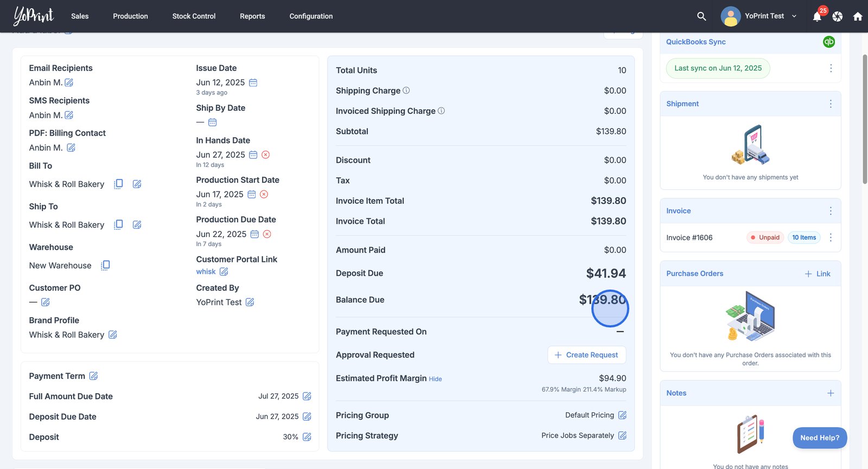Open the Shipment panel options menu

831,104
